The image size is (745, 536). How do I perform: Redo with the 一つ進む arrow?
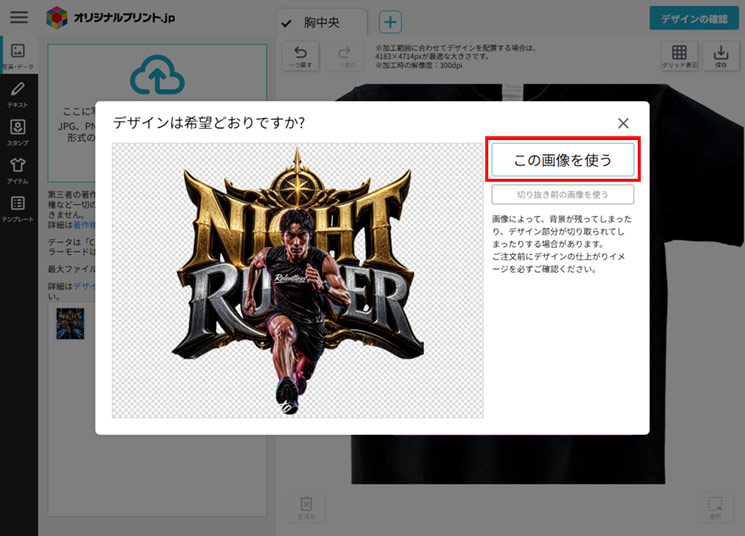pos(344,56)
